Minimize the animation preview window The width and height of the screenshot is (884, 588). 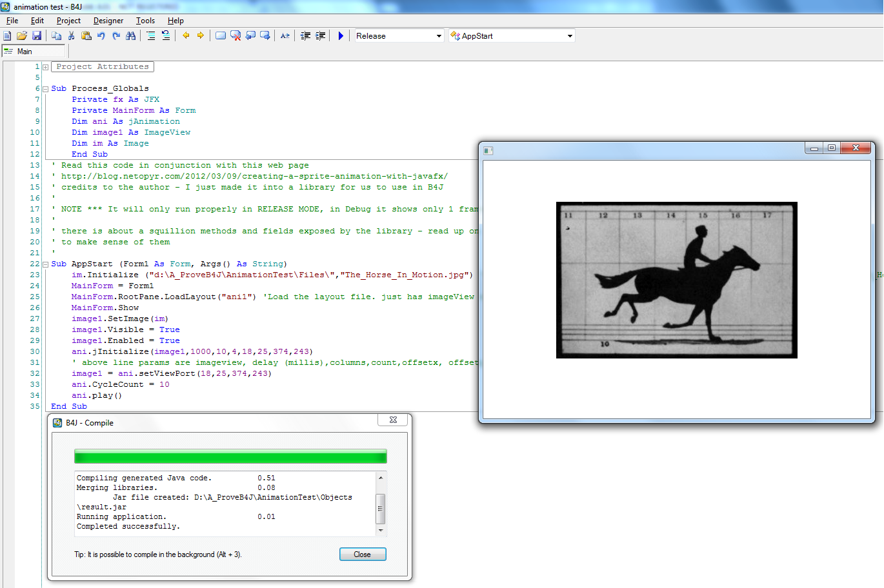(x=814, y=148)
